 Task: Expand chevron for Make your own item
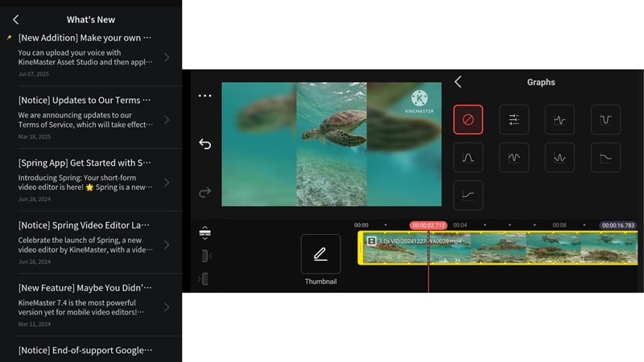(x=167, y=57)
